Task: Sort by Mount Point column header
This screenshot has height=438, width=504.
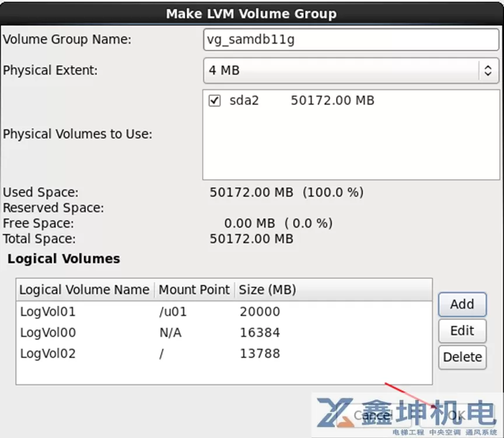Action: coord(194,290)
